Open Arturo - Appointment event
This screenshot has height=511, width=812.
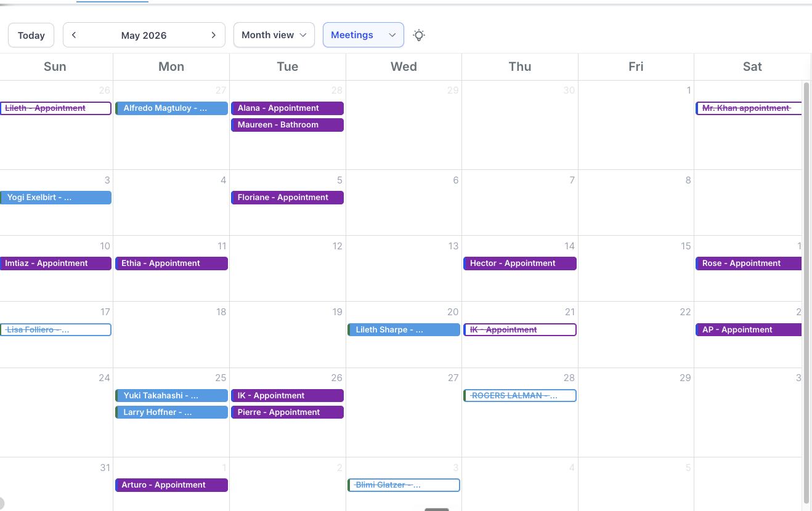171,485
